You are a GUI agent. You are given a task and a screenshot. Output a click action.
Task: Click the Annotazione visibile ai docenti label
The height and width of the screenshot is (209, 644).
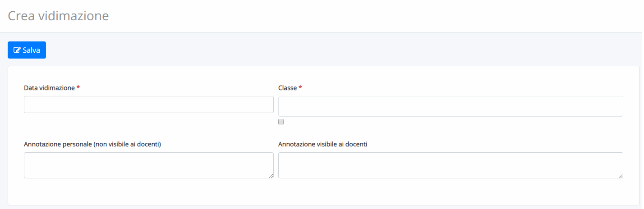click(322, 144)
